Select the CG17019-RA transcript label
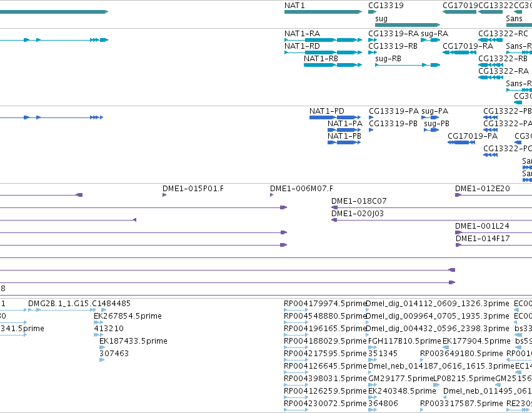This screenshot has height=413, width=532. coord(468,46)
